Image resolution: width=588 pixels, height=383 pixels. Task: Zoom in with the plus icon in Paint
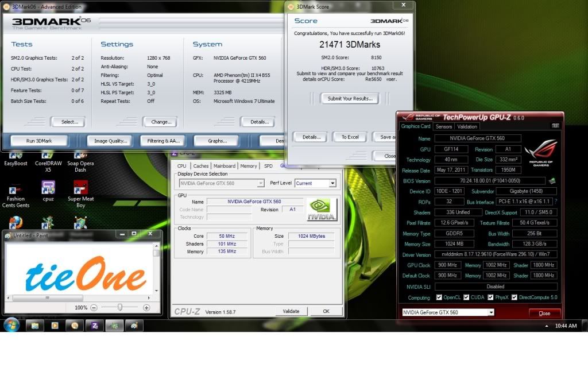coord(146,308)
